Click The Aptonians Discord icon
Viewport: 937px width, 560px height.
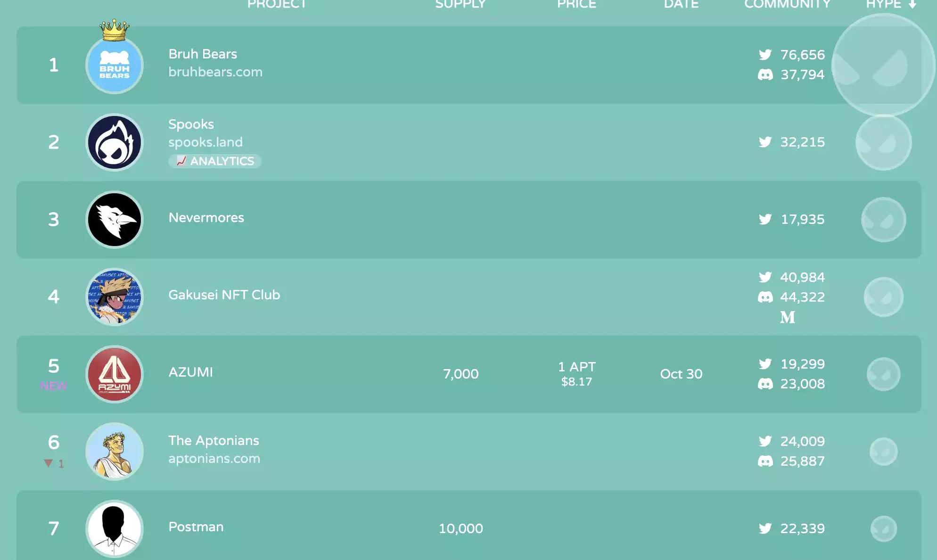(x=765, y=461)
